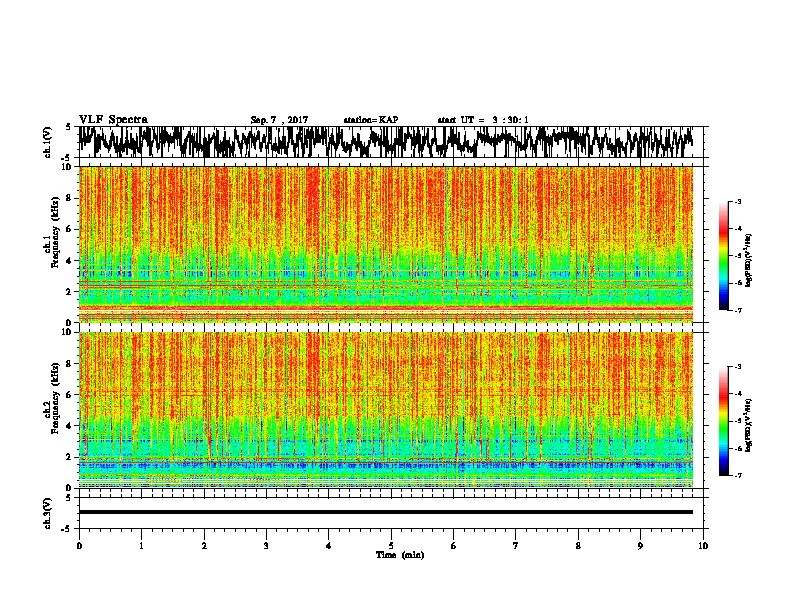Click the ch.1 PSD color scale bar
This screenshot has width=792, height=612.
[723, 256]
